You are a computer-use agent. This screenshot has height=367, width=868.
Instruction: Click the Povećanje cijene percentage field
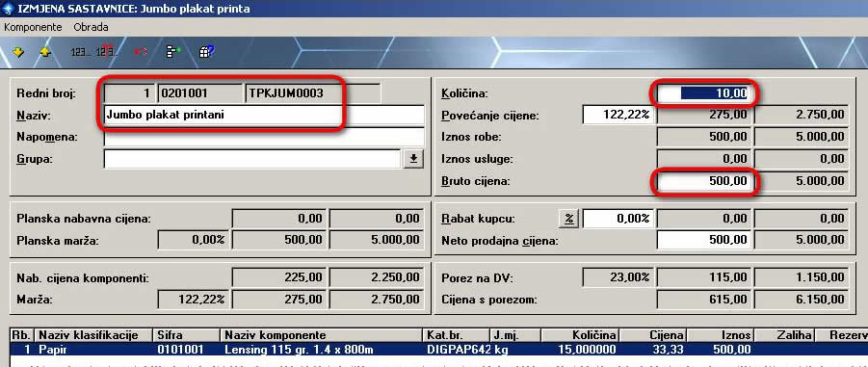[x=619, y=116]
